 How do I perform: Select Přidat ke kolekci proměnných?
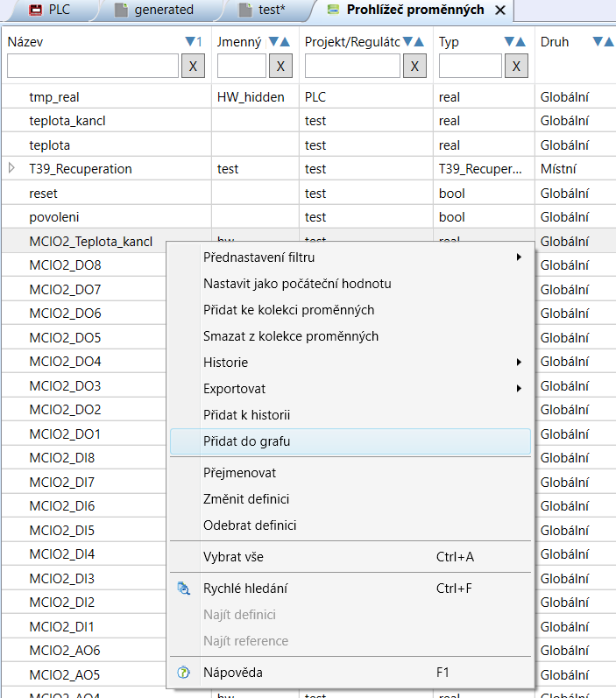pos(350,310)
